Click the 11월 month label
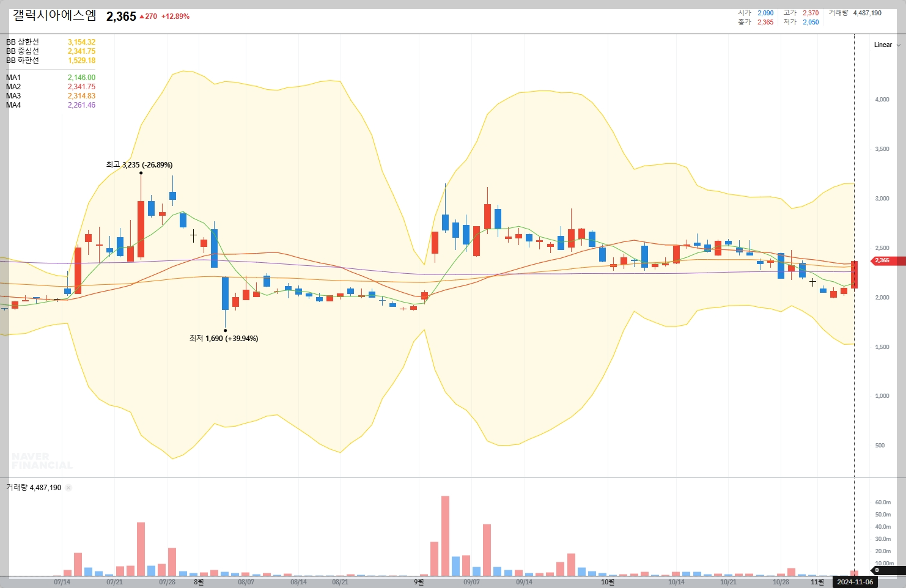906x588 pixels. pos(817,582)
